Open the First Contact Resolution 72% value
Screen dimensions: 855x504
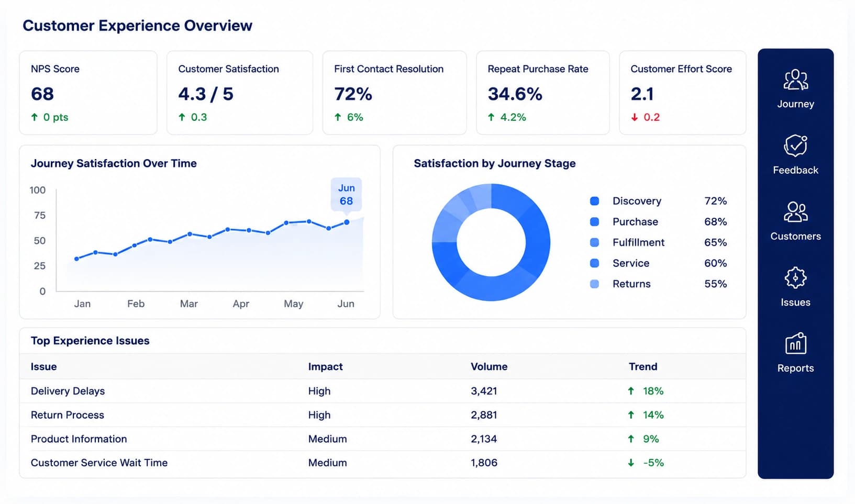point(353,94)
